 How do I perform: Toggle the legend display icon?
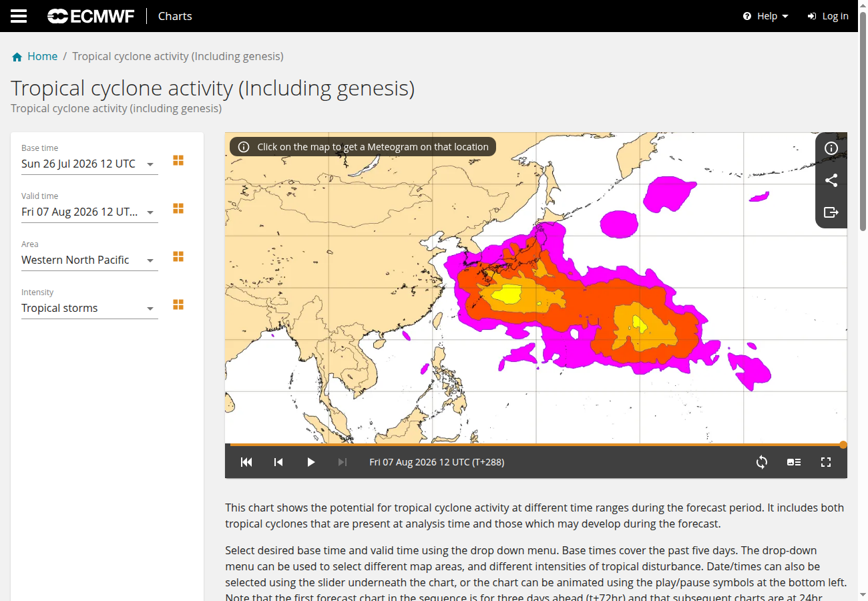point(794,462)
